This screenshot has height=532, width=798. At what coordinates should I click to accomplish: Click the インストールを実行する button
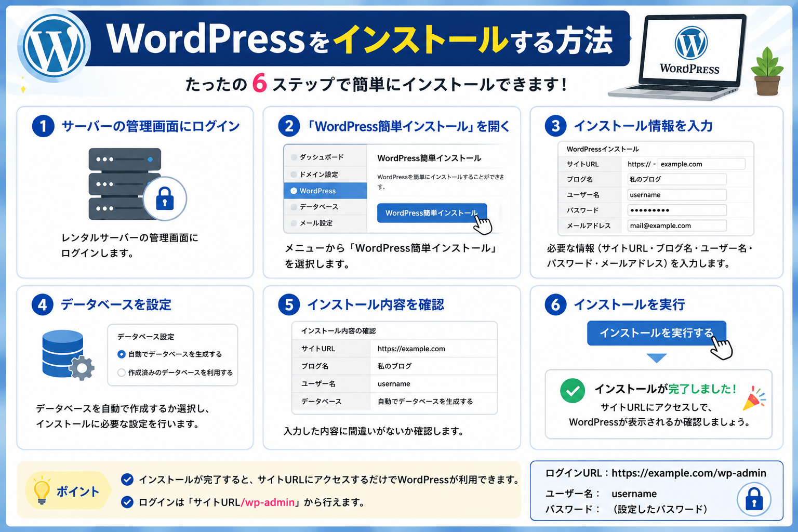tap(657, 333)
